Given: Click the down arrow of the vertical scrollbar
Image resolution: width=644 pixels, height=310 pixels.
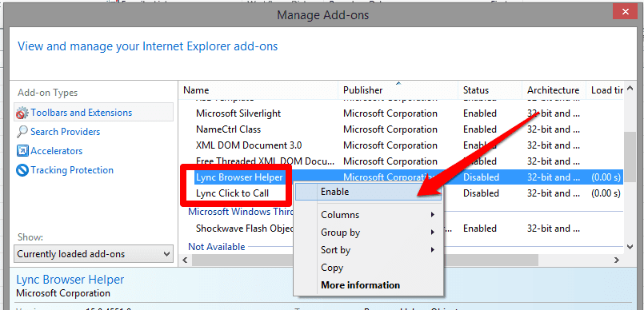Looking at the screenshot, I should pos(630,247).
